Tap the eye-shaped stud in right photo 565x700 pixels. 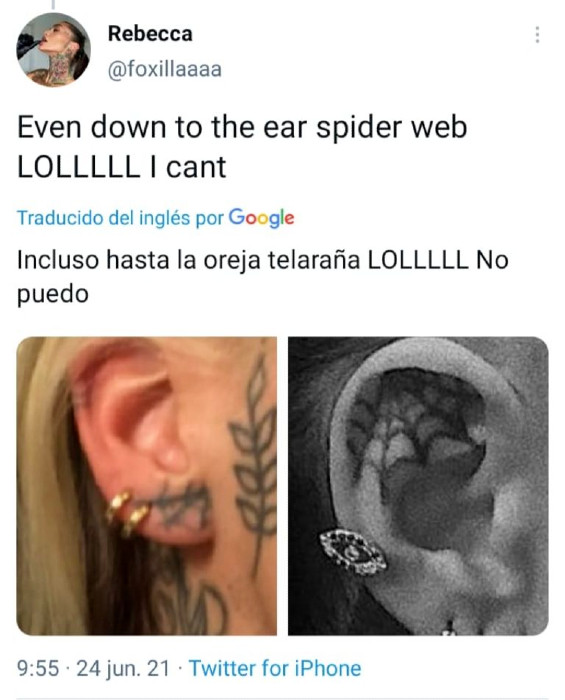[x=353, y=552]
